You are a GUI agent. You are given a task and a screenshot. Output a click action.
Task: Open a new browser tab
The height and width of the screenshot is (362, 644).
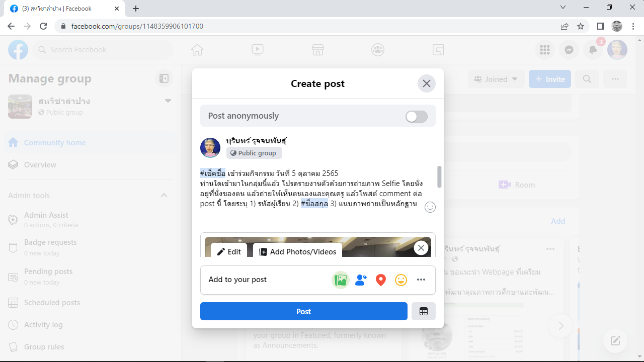click(x=136, y=9)
